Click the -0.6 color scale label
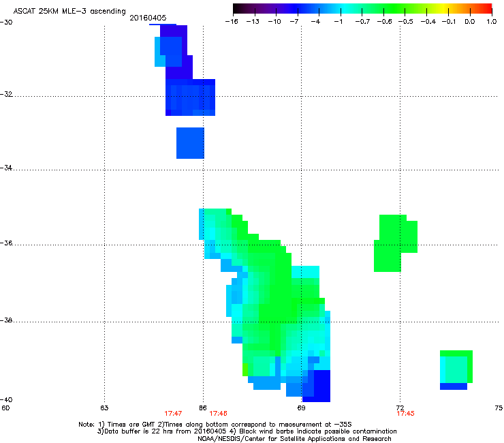Viewport: 504px width, 443px height. [384, 22]
